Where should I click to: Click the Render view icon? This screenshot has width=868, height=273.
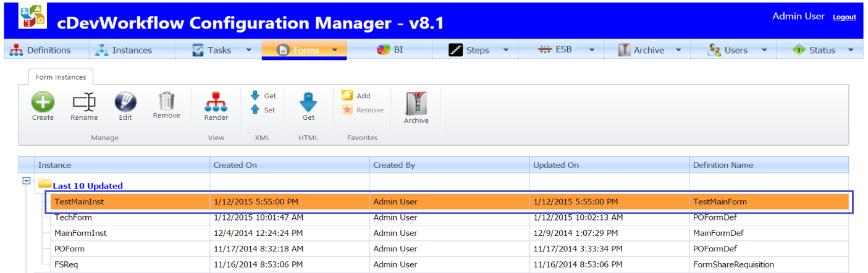216,103
